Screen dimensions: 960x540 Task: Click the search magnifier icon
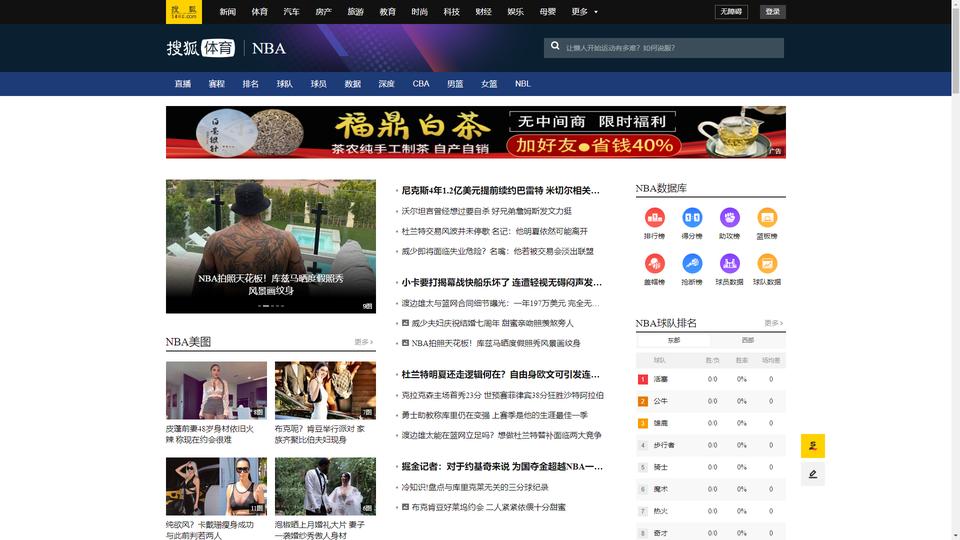tap(555, 46)
